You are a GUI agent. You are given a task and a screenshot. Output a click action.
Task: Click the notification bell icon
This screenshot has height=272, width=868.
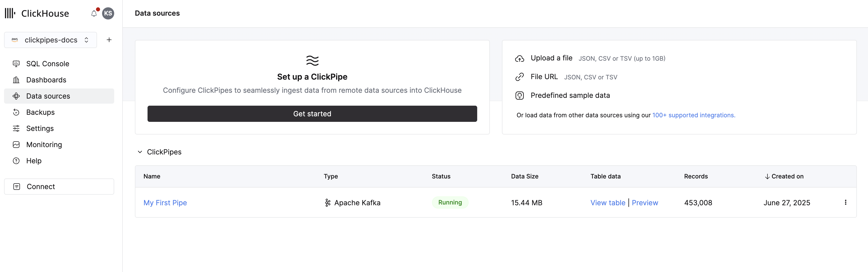pos(94,13)
